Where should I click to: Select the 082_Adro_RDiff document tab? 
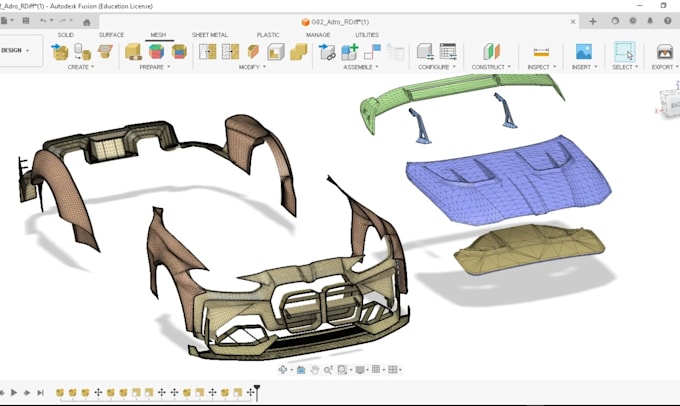(x=335, y=22)
